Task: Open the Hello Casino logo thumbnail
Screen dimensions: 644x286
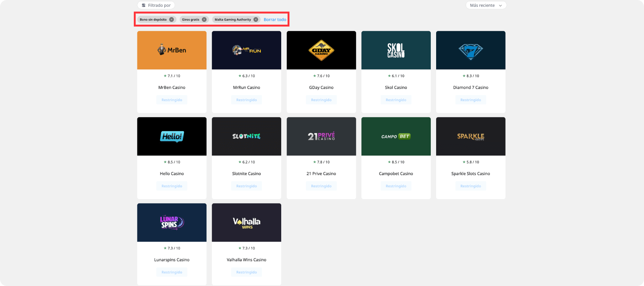Action: point(172,136)
